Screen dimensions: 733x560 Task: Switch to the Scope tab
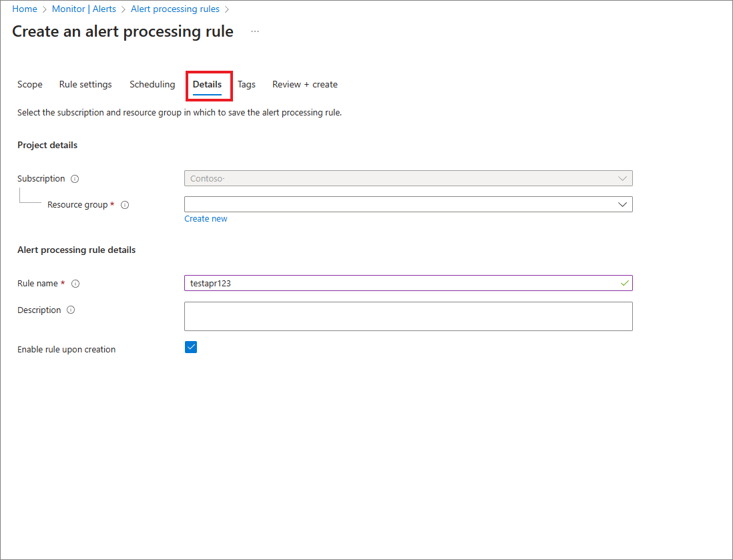[30, 85]
